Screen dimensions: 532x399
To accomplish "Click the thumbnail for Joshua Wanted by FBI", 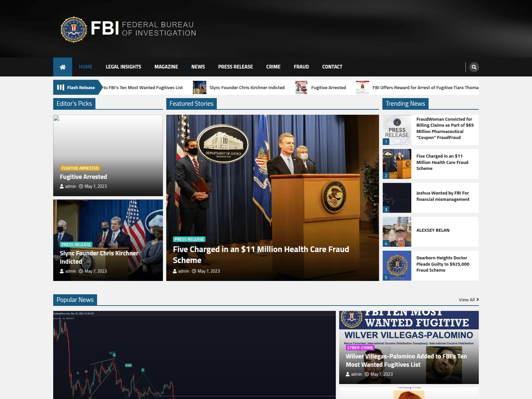I will click(x=397, y=198).
